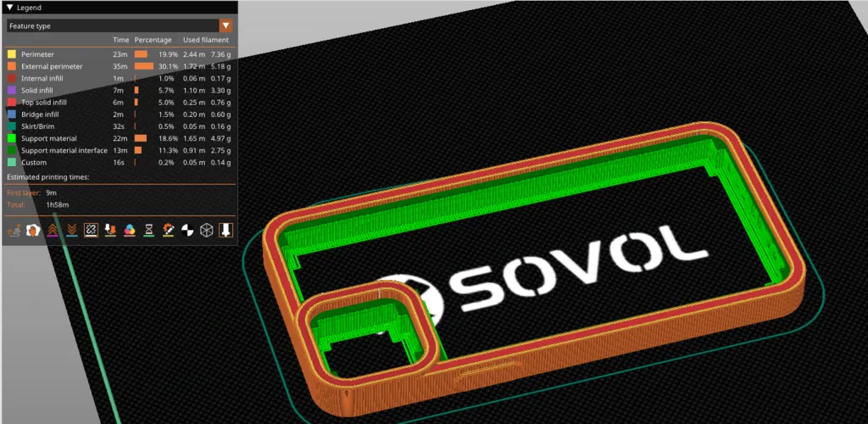
Task: Click total print time 1h58m
Action: (58, 205)
